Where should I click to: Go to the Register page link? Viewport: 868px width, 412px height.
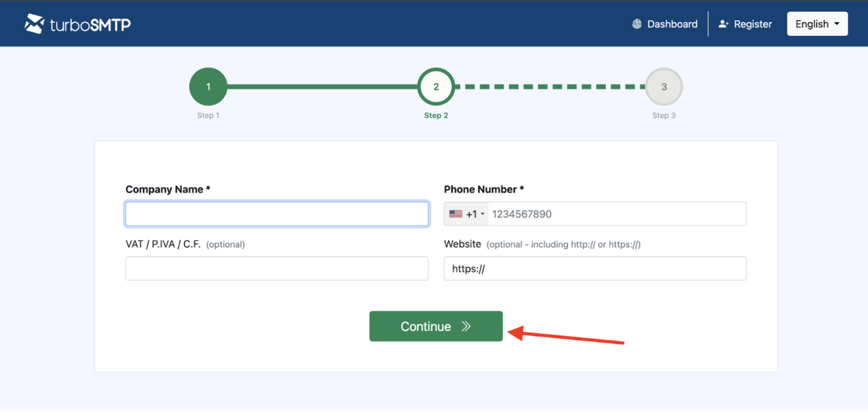pos(752,24)
